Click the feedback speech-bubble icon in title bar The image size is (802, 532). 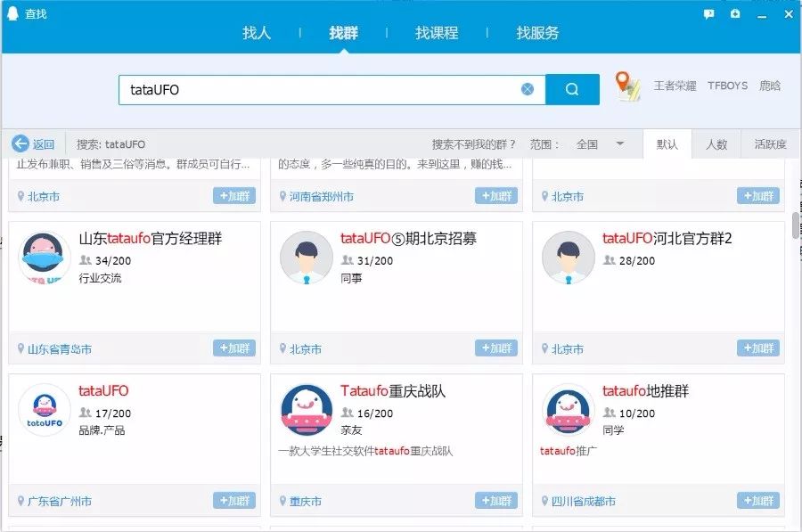pyautogui.click(x=708, y=13)
